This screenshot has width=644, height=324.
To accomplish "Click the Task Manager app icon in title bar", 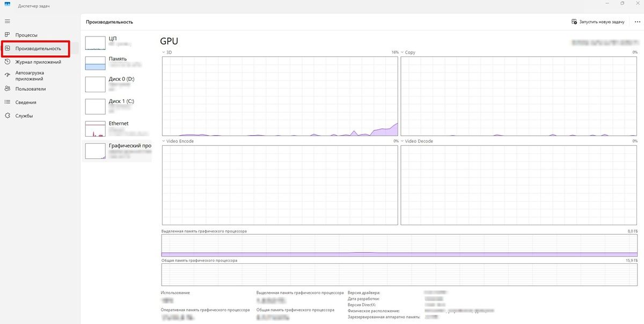I will (x=7, y=3).
